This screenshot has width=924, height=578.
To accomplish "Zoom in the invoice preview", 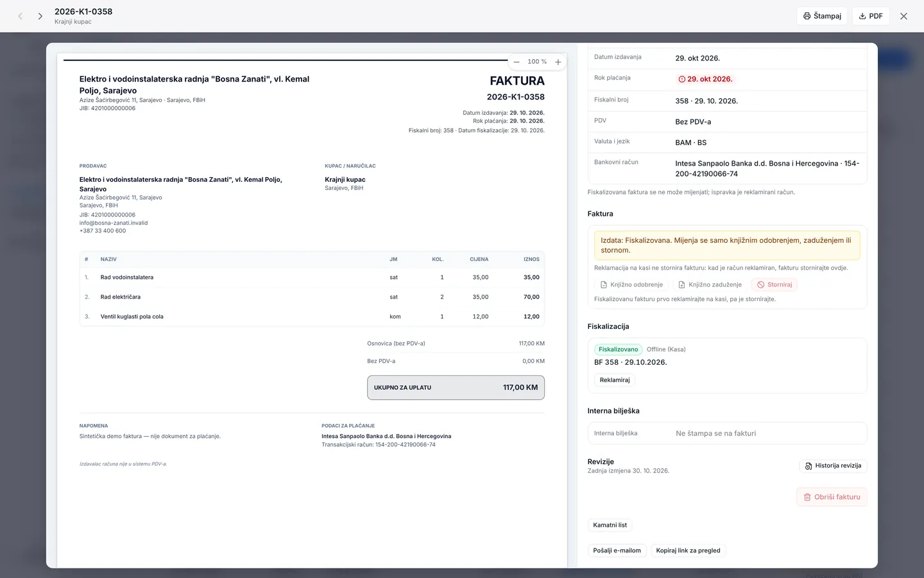I will pyautogui.click(x=558, y=62).
